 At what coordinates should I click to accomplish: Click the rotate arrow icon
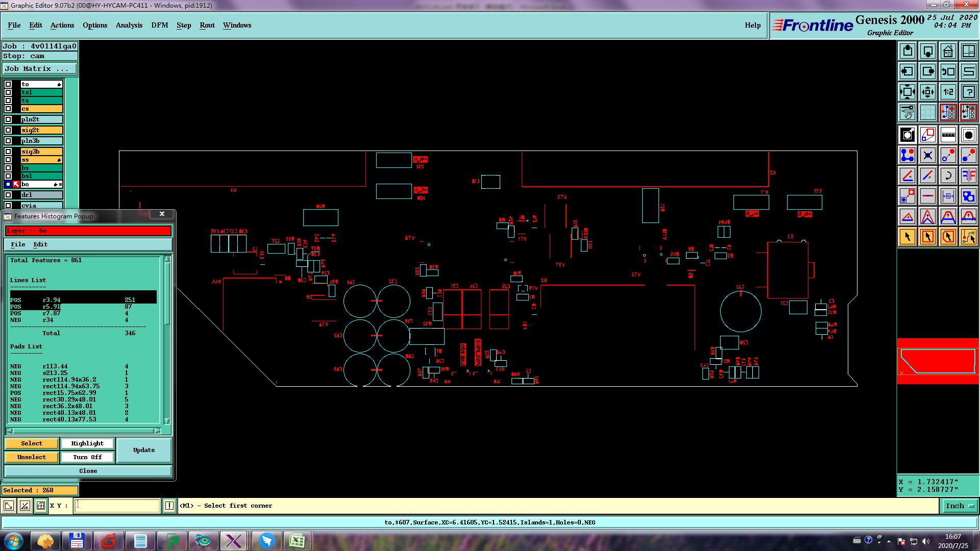948,176
